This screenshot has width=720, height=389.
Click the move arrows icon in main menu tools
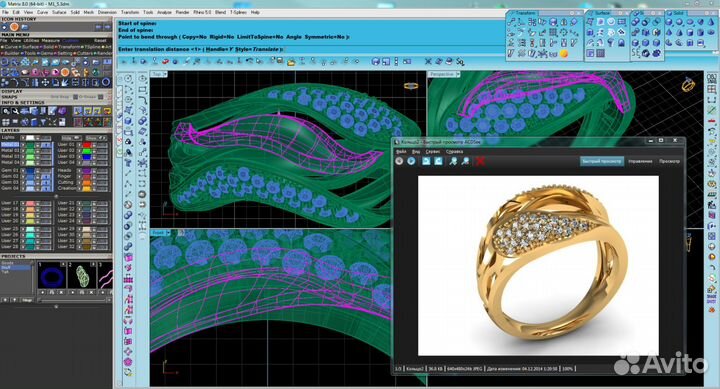click(45, 83)
